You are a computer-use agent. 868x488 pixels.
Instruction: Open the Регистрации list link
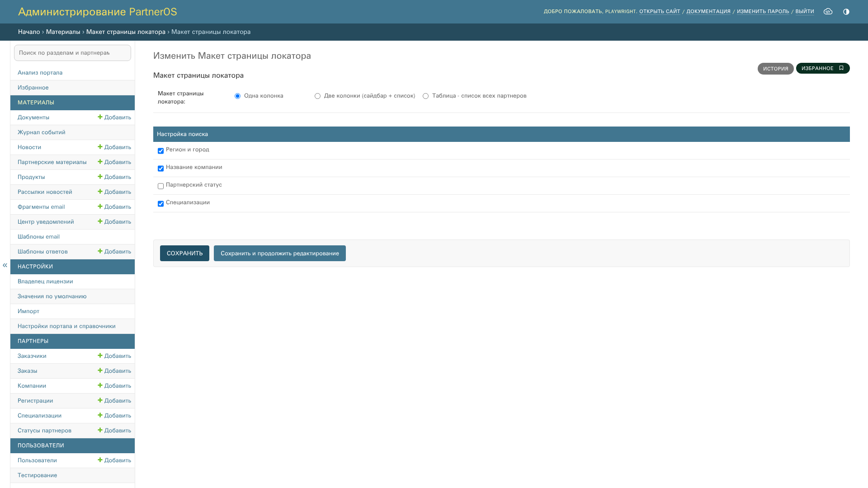point(35,401)
